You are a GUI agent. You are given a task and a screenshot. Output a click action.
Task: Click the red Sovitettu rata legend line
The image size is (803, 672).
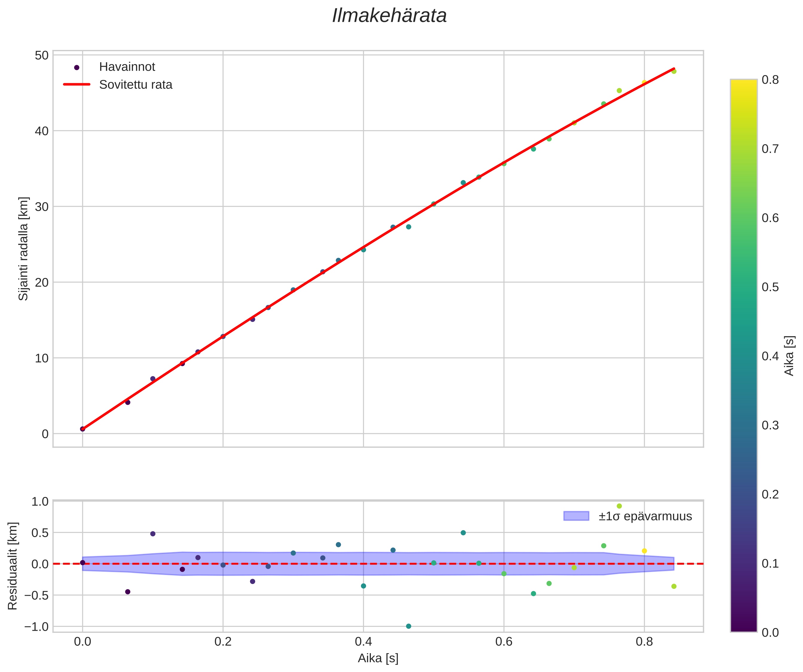coord(77,85)
